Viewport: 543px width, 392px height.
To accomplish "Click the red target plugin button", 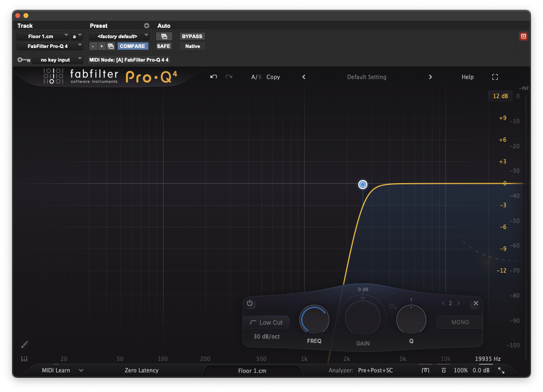I will (x=523, y=37).
